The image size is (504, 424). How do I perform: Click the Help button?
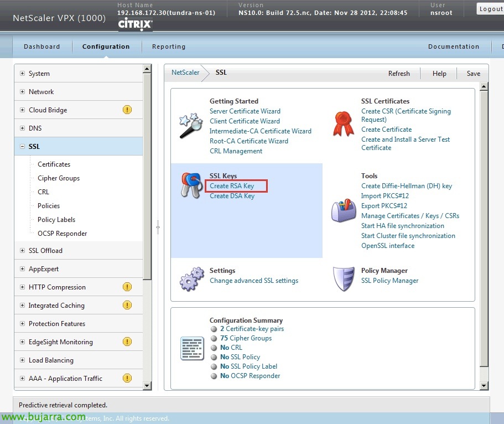(439, 74)
